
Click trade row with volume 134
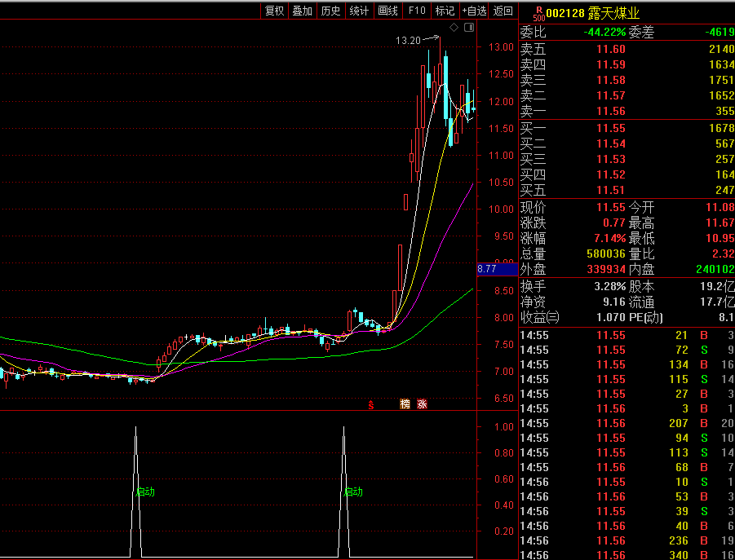pos(627,364)
